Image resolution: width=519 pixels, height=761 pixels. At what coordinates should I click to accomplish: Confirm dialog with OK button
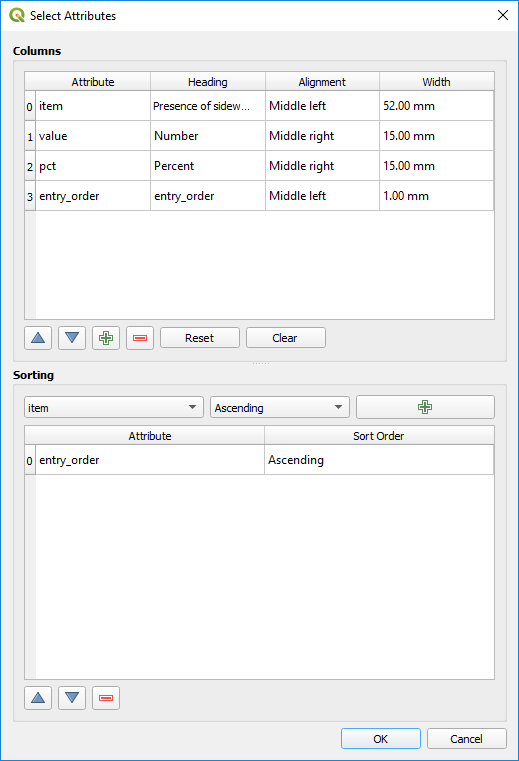(x=381, y=739)
